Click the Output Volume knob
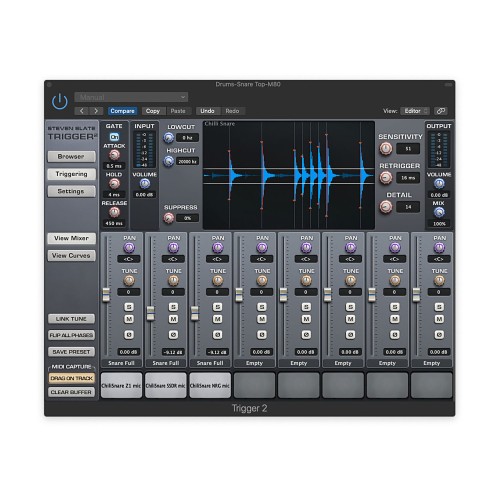 [439, 183]
